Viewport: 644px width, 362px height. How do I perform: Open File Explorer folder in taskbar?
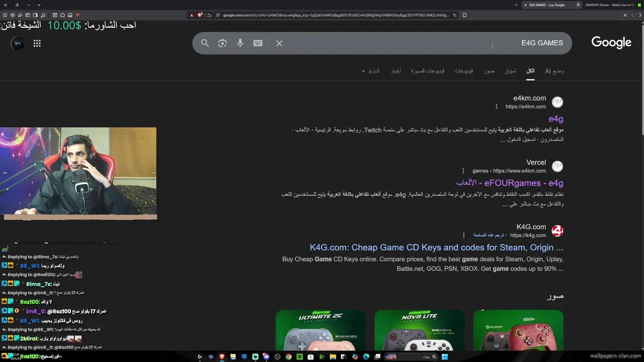(x=333, y=357)
